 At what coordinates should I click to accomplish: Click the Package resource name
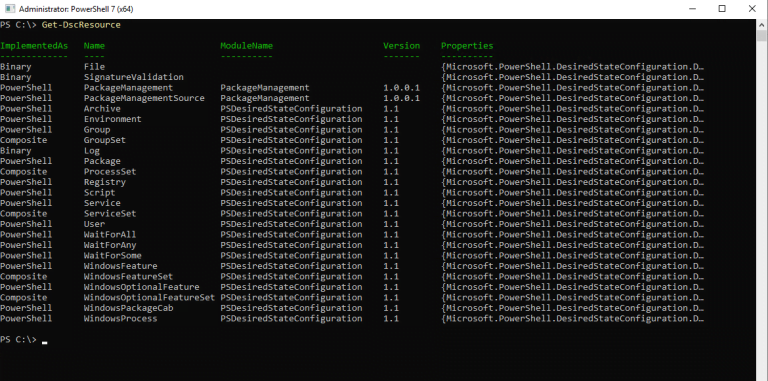point(102,161)
